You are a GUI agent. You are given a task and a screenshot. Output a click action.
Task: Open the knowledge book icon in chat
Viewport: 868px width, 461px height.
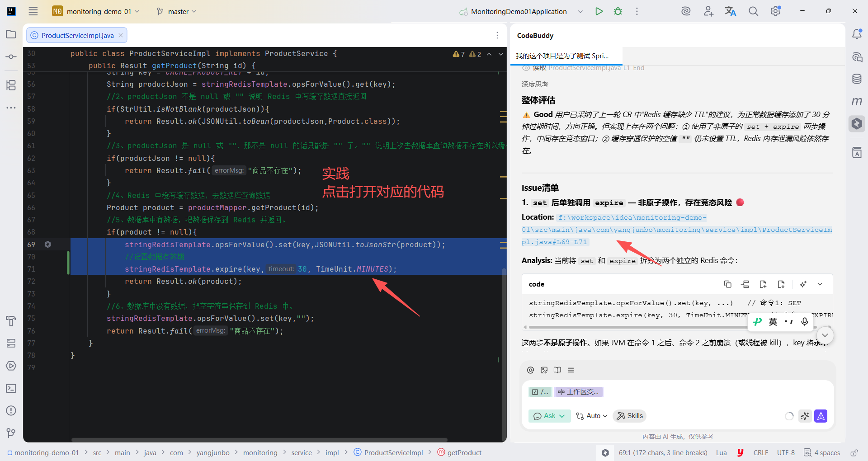[557, 370]
